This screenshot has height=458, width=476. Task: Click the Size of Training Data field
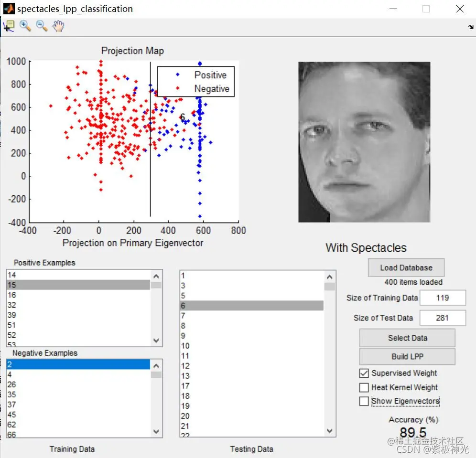click(x=443, y=298)
